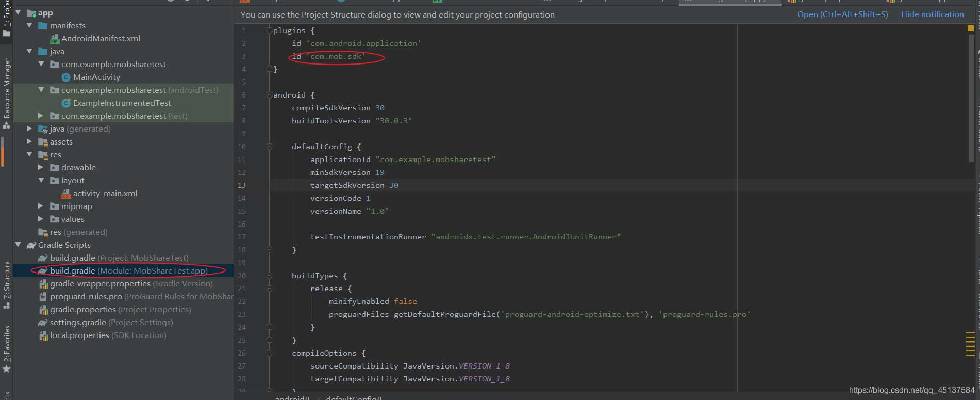The width and height of the screenshot is (980, 400).
Task: Click the orange warning stripes on scrollbar
Action: (970, 344)
